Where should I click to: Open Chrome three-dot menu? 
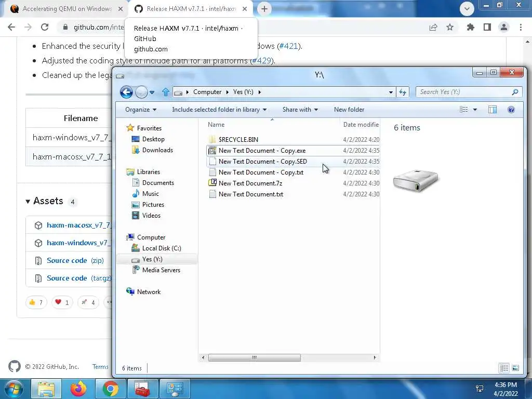pyautogui.click(x=521, y=27)
